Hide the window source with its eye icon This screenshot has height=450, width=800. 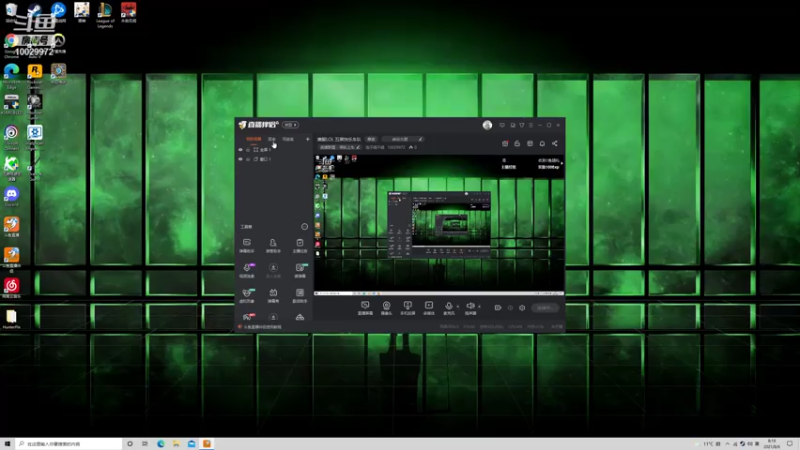[240, 159]
